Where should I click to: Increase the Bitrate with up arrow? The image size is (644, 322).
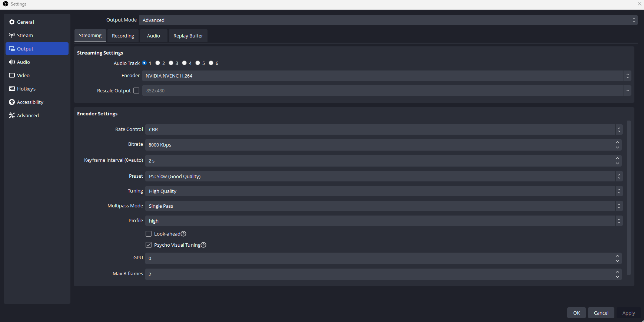(617, 142)
